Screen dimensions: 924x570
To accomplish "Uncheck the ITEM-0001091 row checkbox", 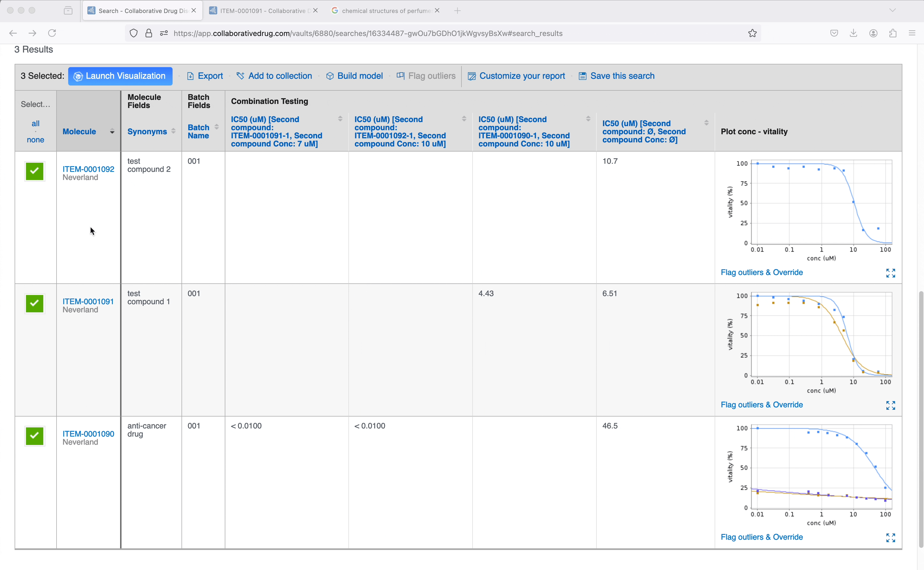I will 35,303.
